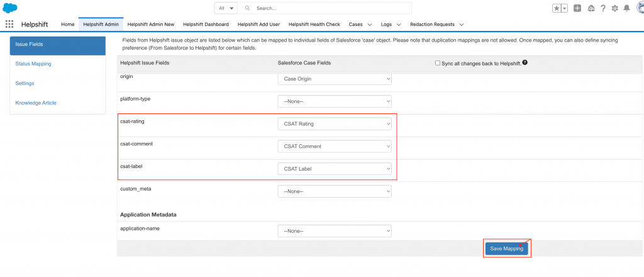Click the Favorites star icon
The image size is (644, 277).
556,8
